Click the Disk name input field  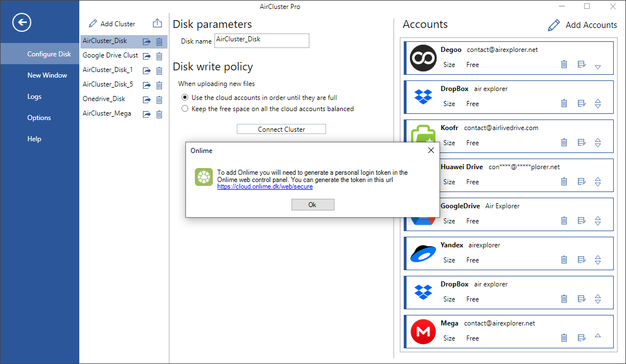click(x=261, y=41)
